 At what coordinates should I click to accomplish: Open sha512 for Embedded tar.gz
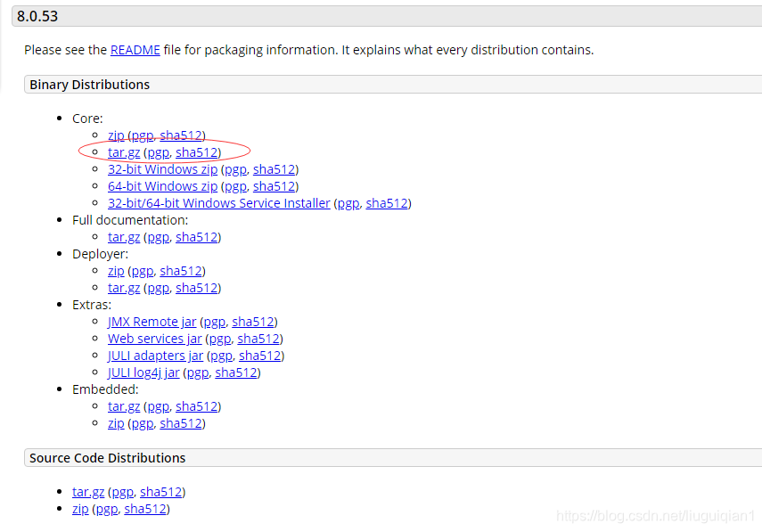point(197,406)
